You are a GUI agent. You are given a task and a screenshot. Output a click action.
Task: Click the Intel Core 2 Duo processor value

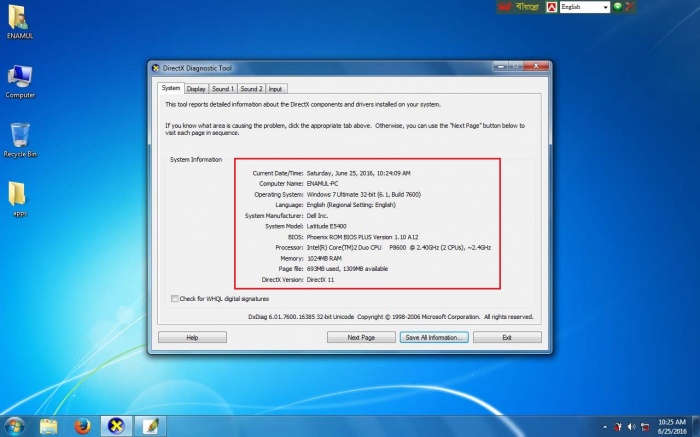(x=399, y=247)
